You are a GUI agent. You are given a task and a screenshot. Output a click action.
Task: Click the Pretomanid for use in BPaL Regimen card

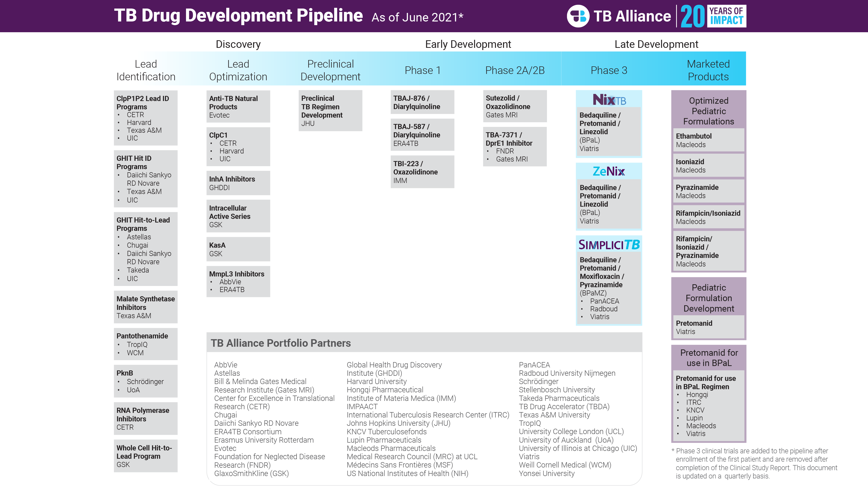pos(709,406)
